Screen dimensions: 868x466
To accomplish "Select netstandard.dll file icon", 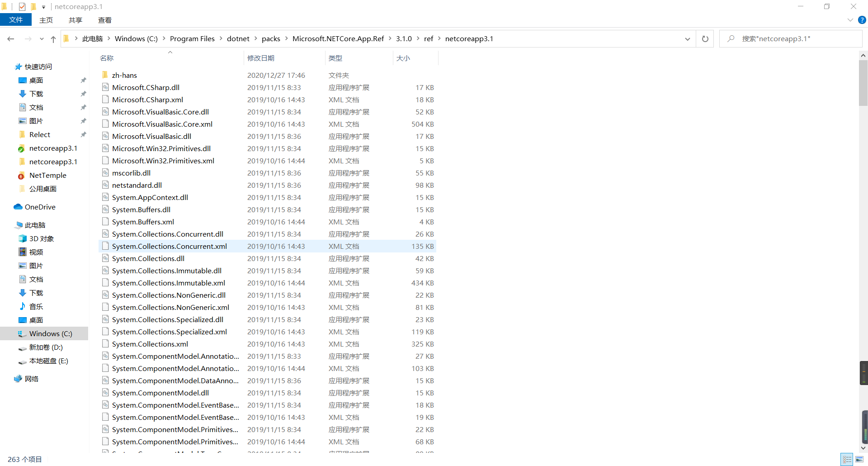I will click(105, 185).
